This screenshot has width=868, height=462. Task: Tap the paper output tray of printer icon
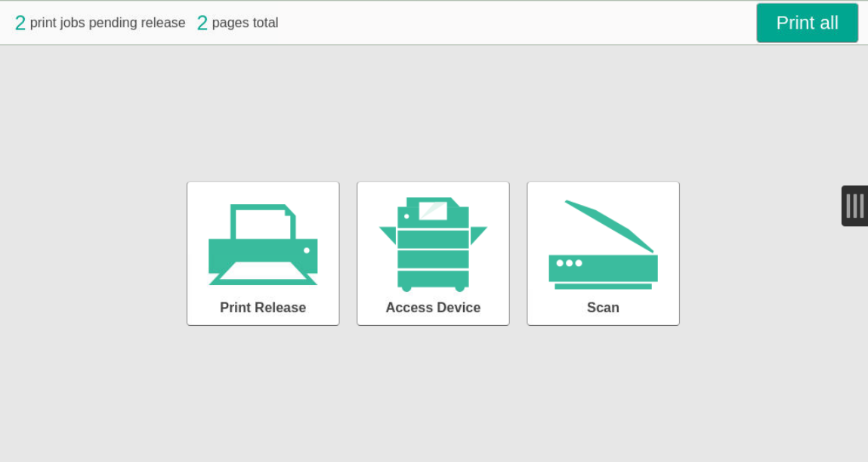[262, 272]
